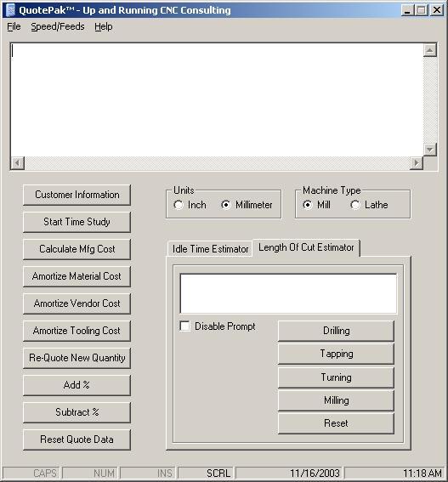Click the horizontal scroll right arrow
448x482 pixels.
pyautogui.click(x=417, y=163)
